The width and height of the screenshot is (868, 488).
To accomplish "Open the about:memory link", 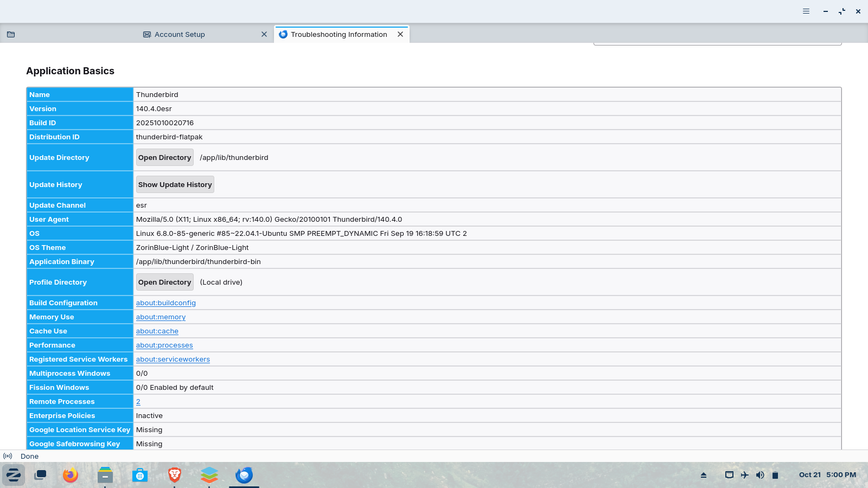I will pyautogui.click(x=161, y=317).
